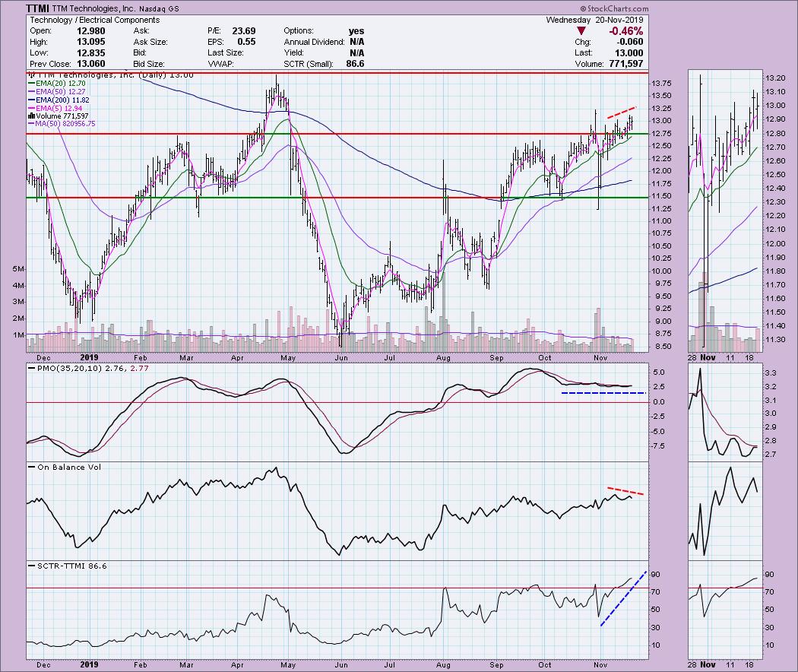Screen dimensions: 798x672
Task: Click the 8.50 price axis label
Action: [662, 347]
